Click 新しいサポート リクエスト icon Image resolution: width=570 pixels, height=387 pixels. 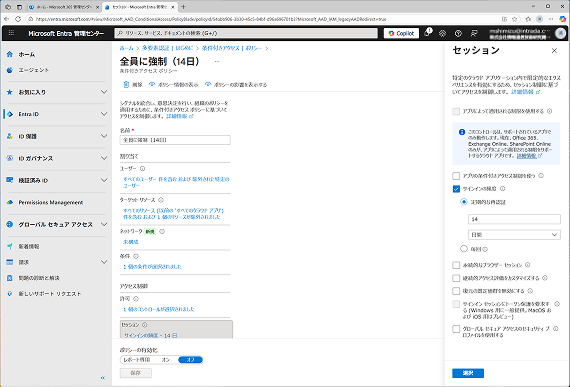coord(9,294)
